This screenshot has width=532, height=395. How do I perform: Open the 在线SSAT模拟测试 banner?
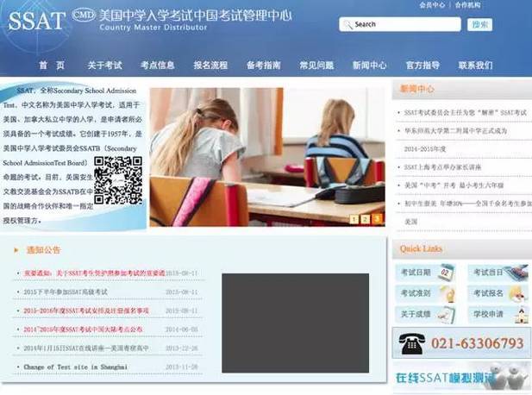pos(462,378)
